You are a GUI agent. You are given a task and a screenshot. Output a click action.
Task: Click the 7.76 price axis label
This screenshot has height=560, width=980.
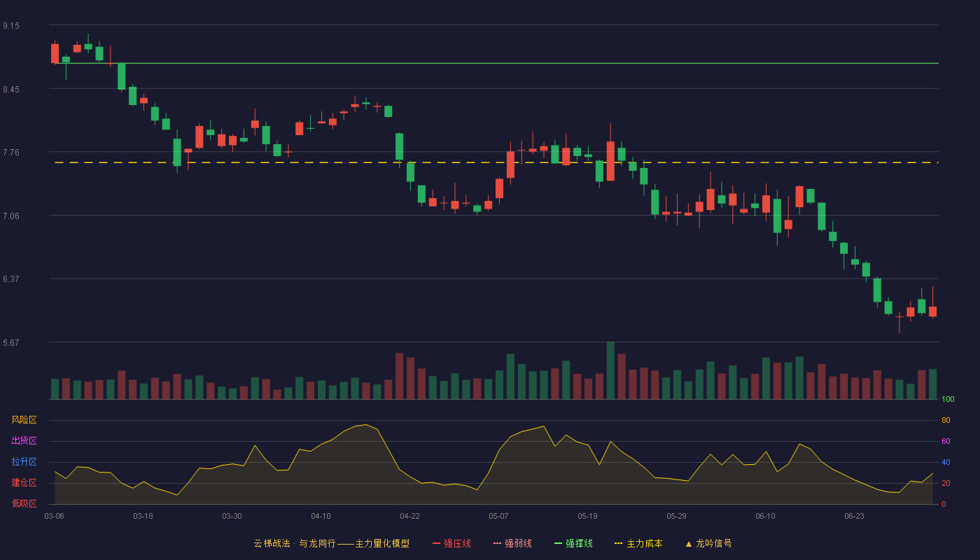point(11,153)
